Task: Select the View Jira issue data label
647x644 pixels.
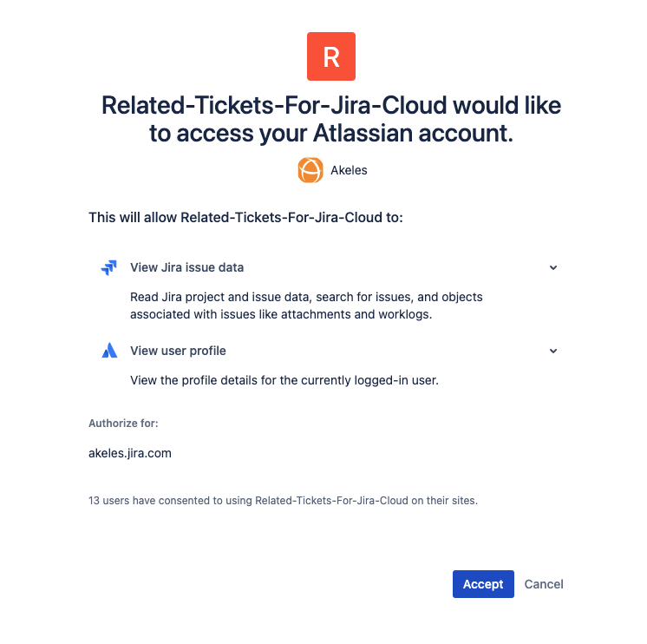Action: pyautogui.click(x=186, y=267)
